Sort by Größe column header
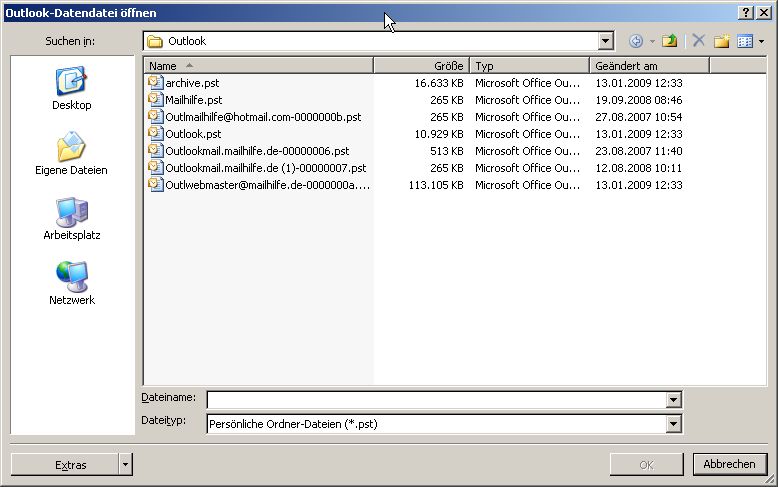Image resolution: width=778 pixels, height=487 pixels. pyautogui.click(x=421, y=65)
